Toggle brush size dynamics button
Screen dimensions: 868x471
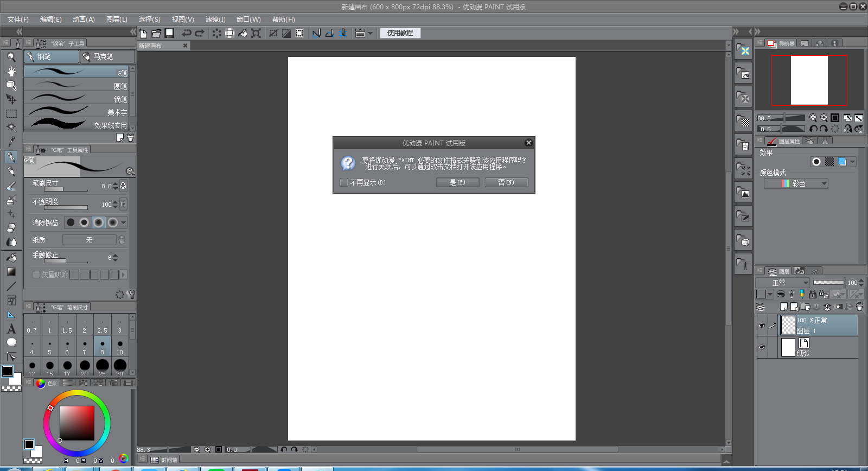[123, 186]
